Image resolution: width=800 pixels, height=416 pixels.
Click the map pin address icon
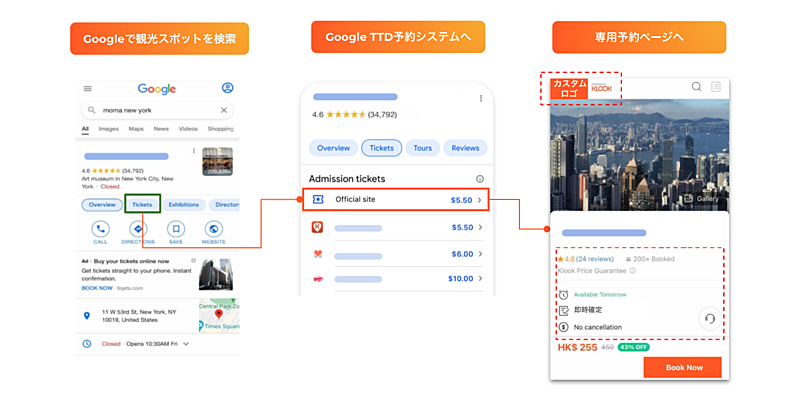coord(87,315)
